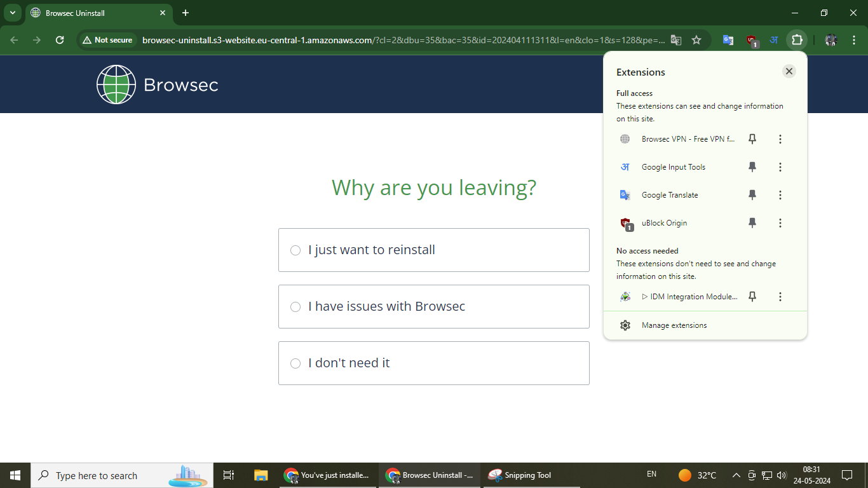Open network settings tray icon
This screenshot has width=868, height=488.
click(767, 475)
